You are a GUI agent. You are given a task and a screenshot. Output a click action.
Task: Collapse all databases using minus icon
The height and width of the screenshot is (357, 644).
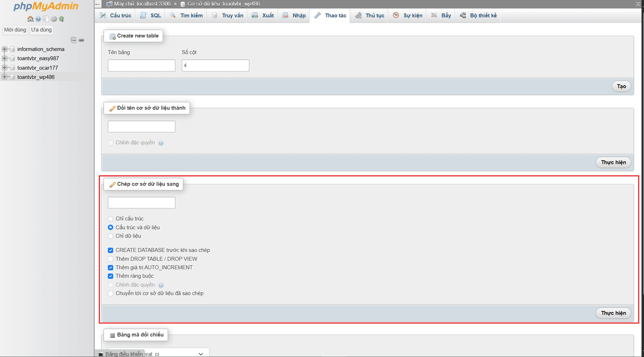click(x=74, y=40)
